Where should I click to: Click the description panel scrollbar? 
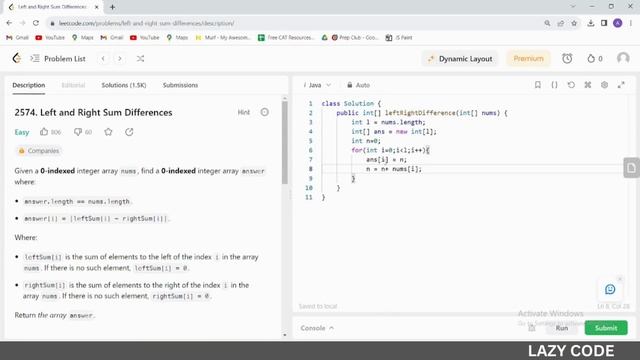[x=284, y=142]
